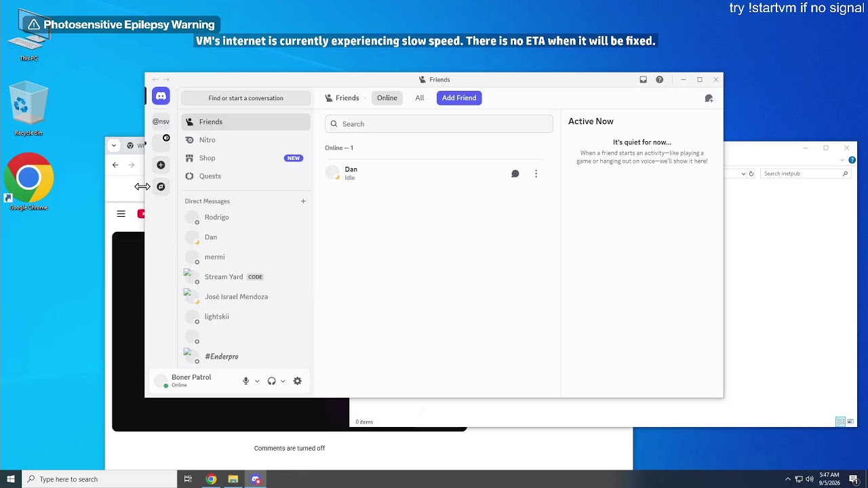
Task: Switch to Discord in the taskbar
Action: (256, 479)
